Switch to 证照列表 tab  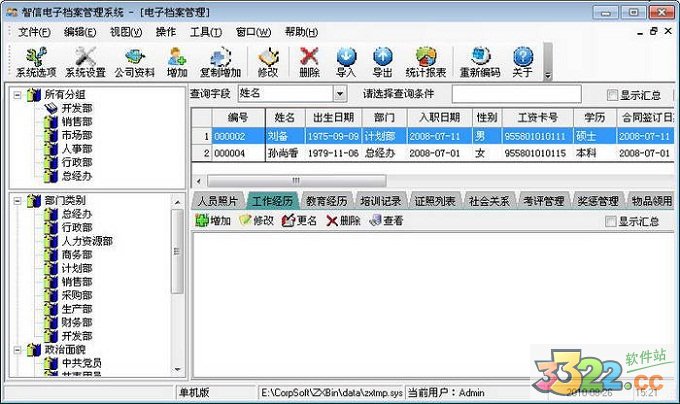[435, 201]
